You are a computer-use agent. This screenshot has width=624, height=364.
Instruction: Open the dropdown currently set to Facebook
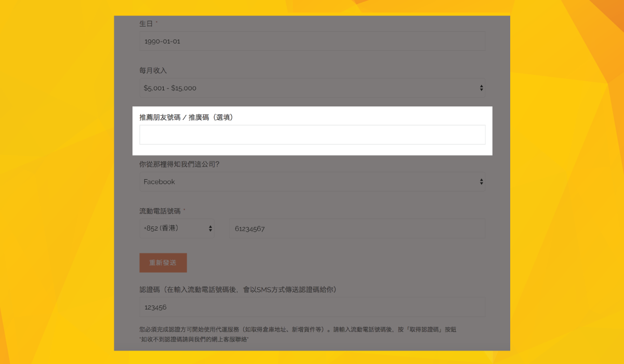pyautogui.click(x=307, y=182)
